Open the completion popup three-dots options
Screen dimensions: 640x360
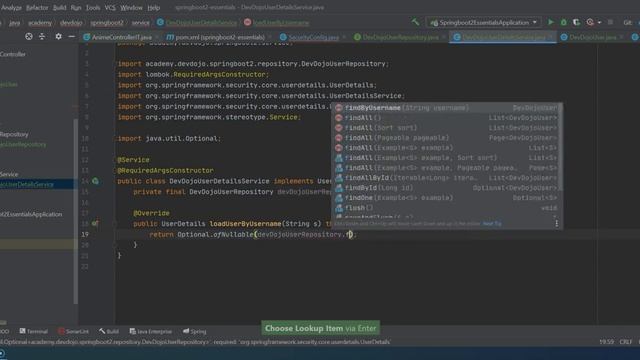tap(556, 223)
